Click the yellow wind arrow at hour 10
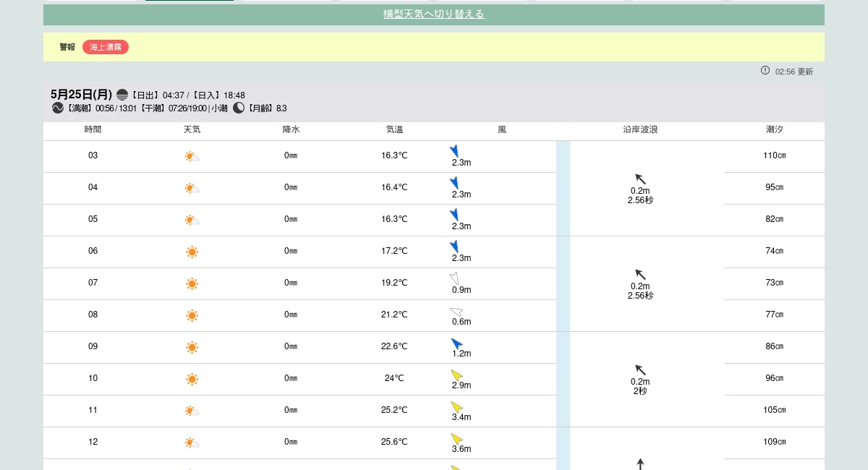Viewport: 868px width, 470px height. tap(456, 375)
